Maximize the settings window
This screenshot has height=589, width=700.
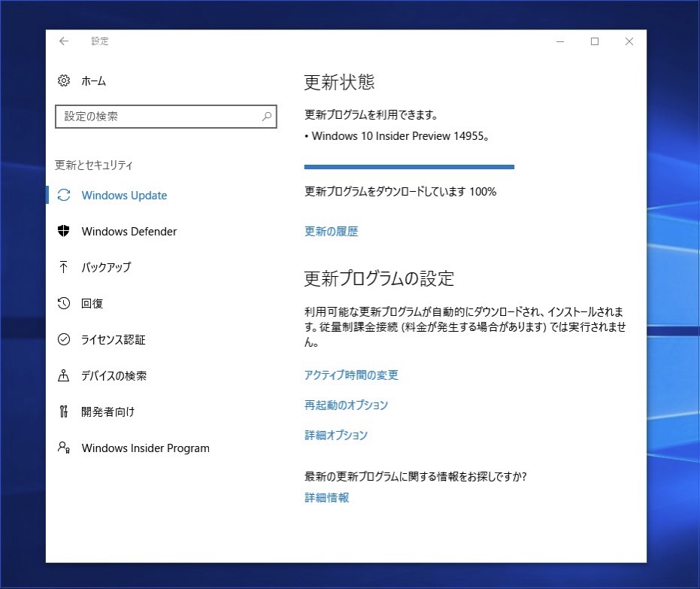click(595, 41)
